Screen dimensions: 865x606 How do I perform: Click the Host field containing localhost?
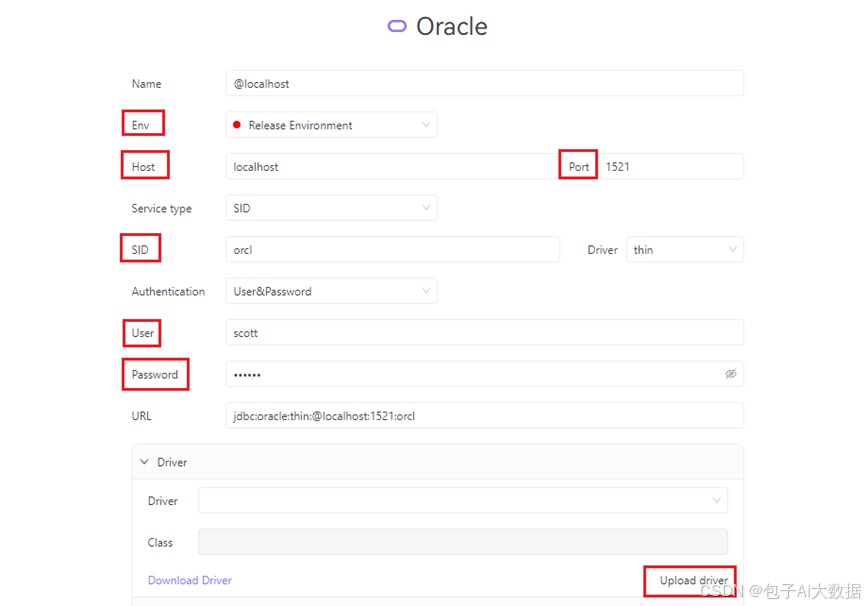click(x=393, y=167)
